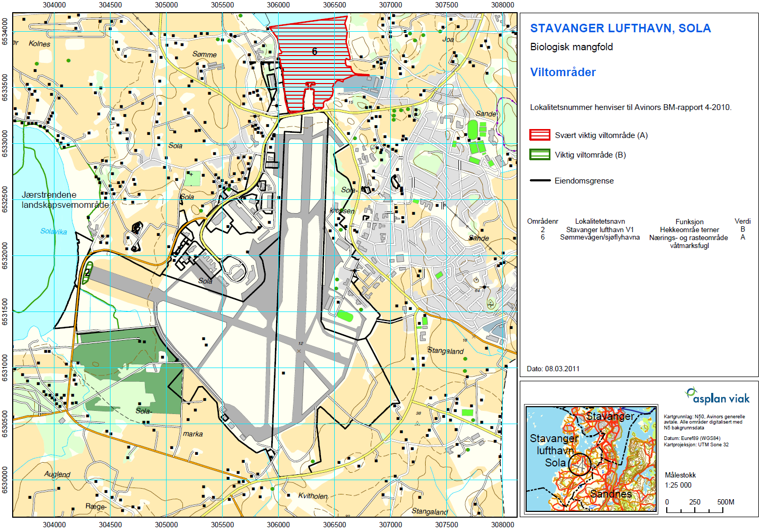Click the 'Verdi' column header
Image resolution: width=763 pixels, height=532 pixels.
(742, 222)
